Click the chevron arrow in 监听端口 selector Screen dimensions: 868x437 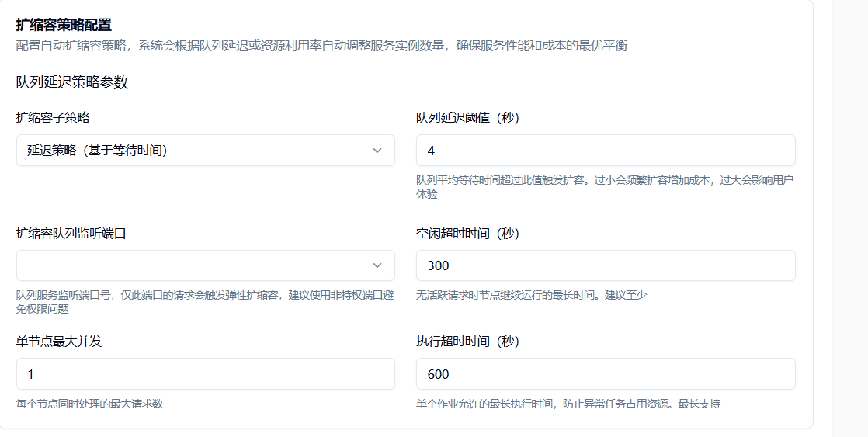[x=377, y=265]
